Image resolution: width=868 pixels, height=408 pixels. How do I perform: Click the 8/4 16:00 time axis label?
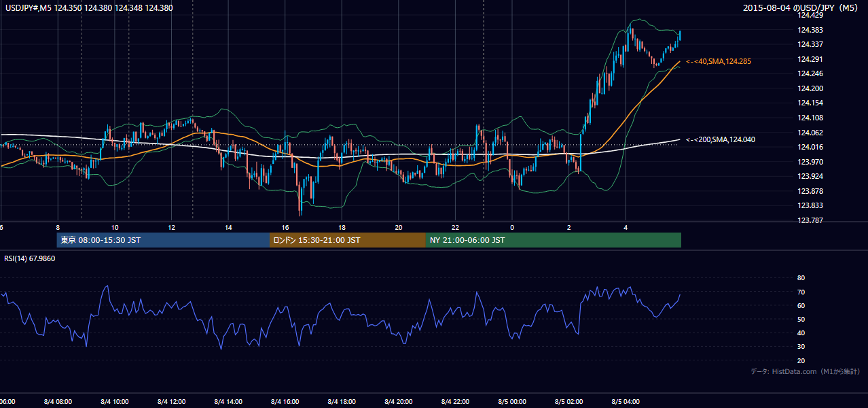click(285, 402)
